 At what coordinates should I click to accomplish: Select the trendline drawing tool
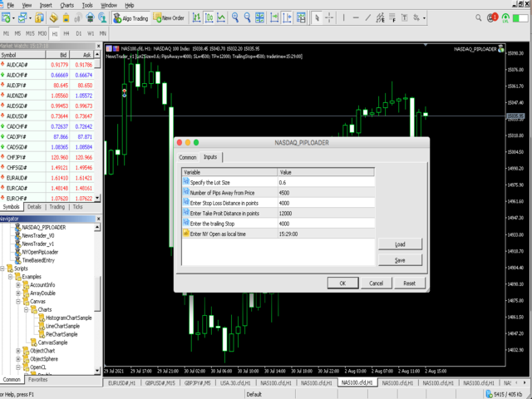point(368,17)
